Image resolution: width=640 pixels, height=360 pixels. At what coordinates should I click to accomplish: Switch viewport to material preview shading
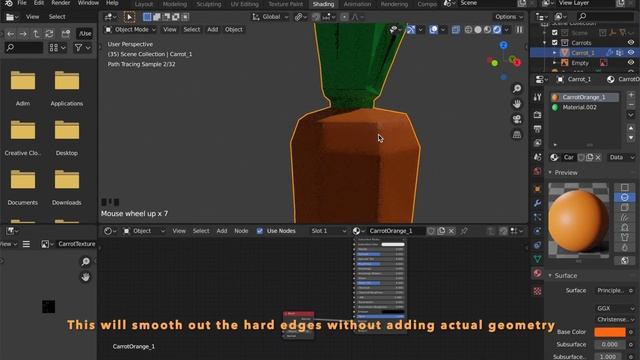[487, 29]
